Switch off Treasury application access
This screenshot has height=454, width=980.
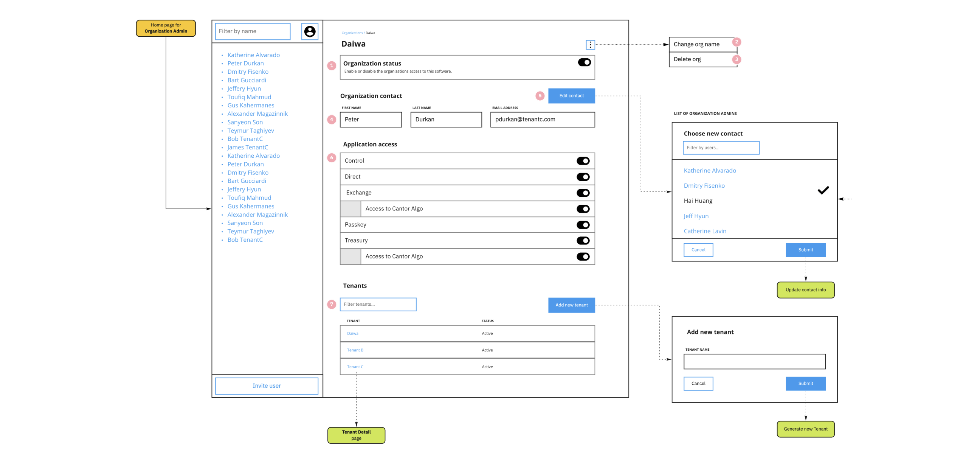583,241
